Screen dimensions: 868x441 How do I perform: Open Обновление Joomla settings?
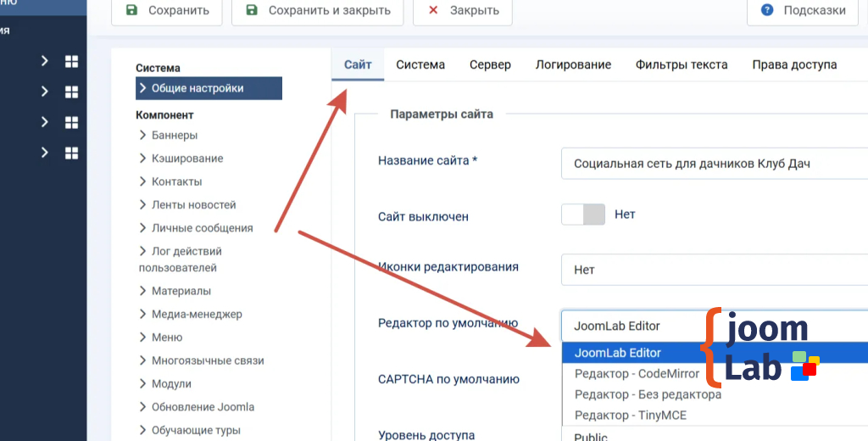(203, 407)
